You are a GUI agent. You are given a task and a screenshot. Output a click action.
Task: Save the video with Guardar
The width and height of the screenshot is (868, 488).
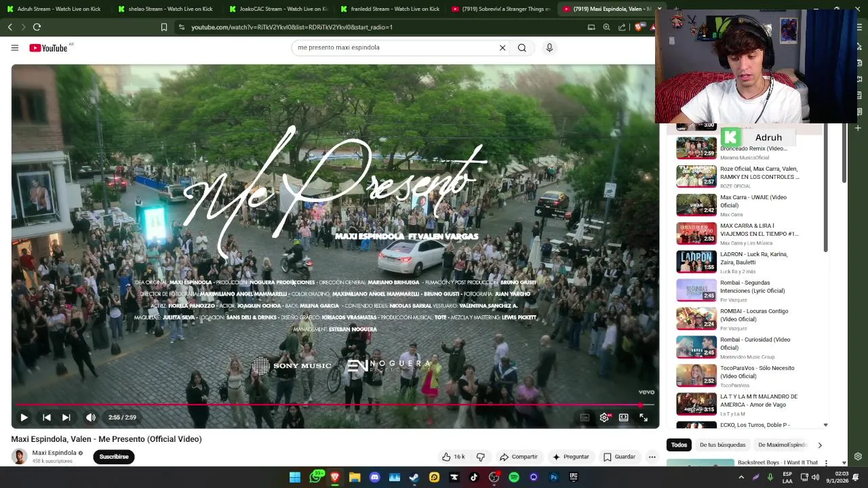(619, 457)
